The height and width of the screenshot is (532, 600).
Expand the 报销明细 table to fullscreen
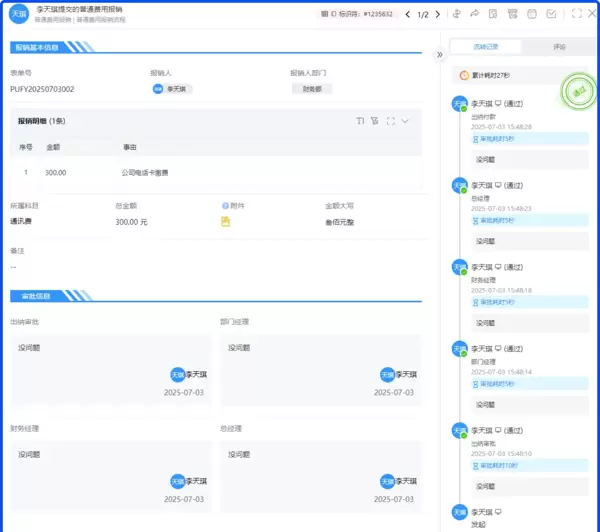390,121
